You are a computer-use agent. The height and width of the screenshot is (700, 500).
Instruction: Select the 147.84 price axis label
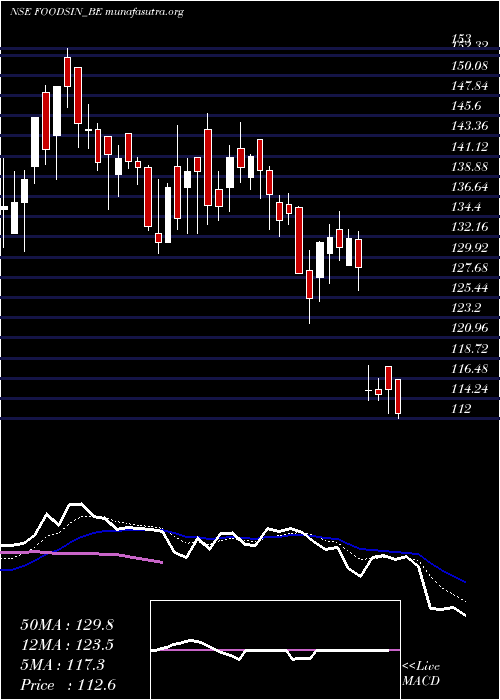pos(469,87)
